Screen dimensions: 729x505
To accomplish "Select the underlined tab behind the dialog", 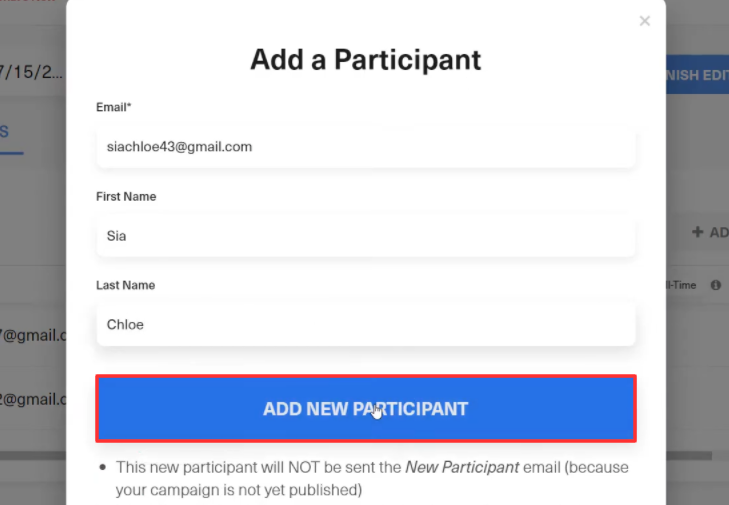I will pos(6,133).
